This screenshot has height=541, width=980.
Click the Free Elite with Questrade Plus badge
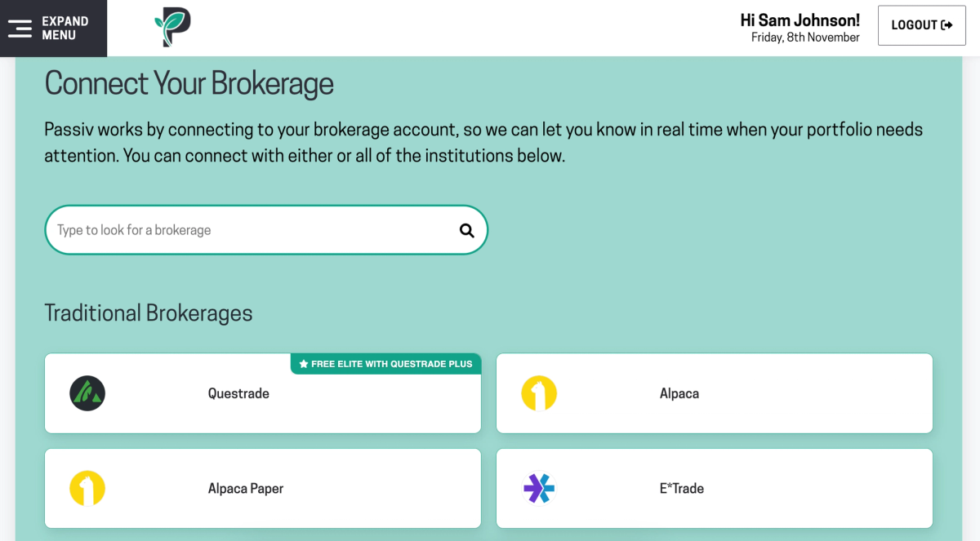coord(385,364)
